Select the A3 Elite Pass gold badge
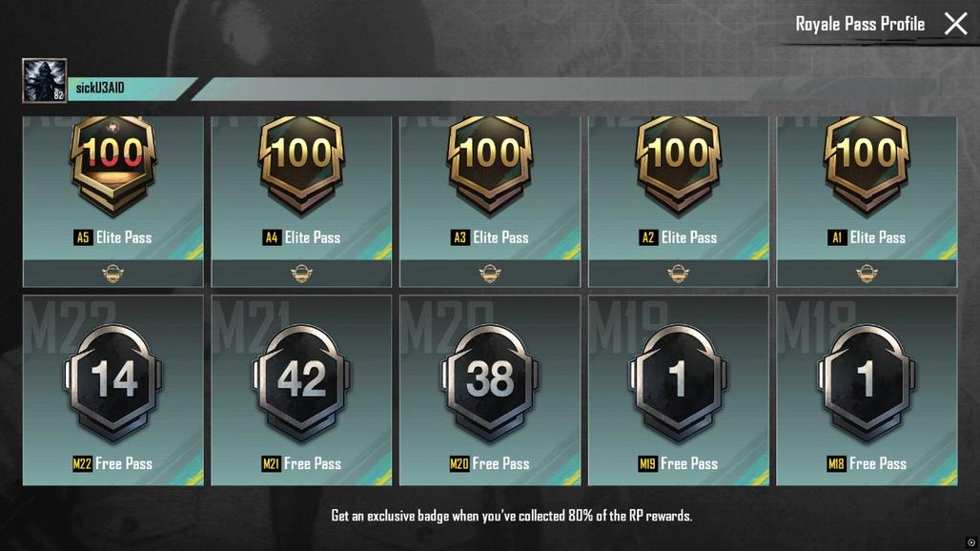 coord(489,164)
